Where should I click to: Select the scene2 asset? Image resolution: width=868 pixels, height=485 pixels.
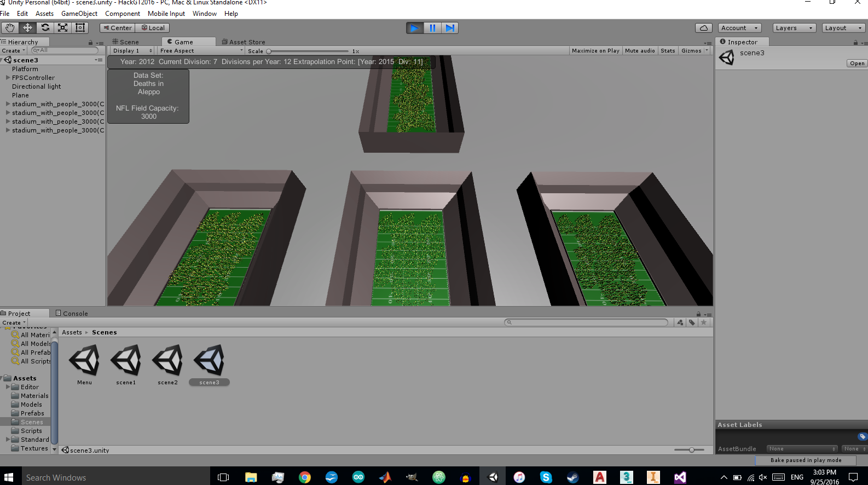tap(167, 365)
